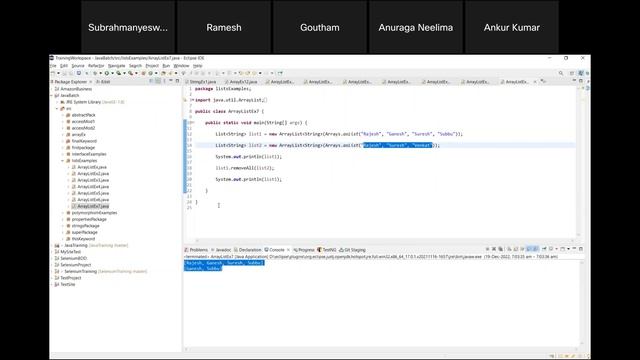This screenshot has height=360, width=640.
Task: Collapse the src folder
Action: click(x=58, y=109)
